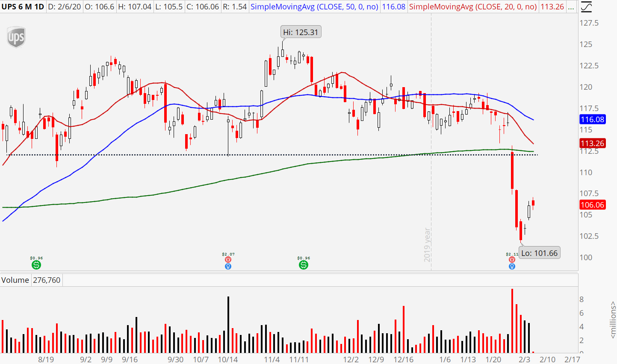Click the "L: 105.5" low value
Viewport: 617px width, 364px height.
tap(169, 7)
